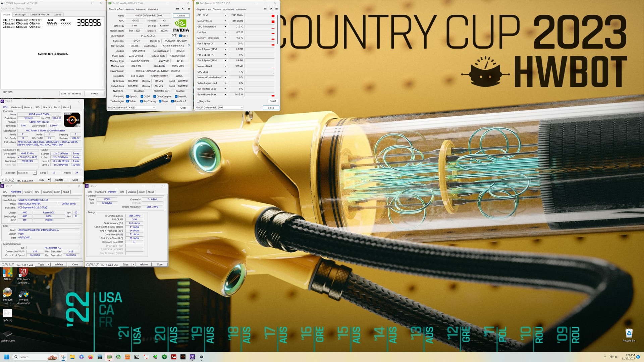Viewport: 644px width, 362px height.
Task: Click Lookup button in GPU-Z
Action: point(181,15)
